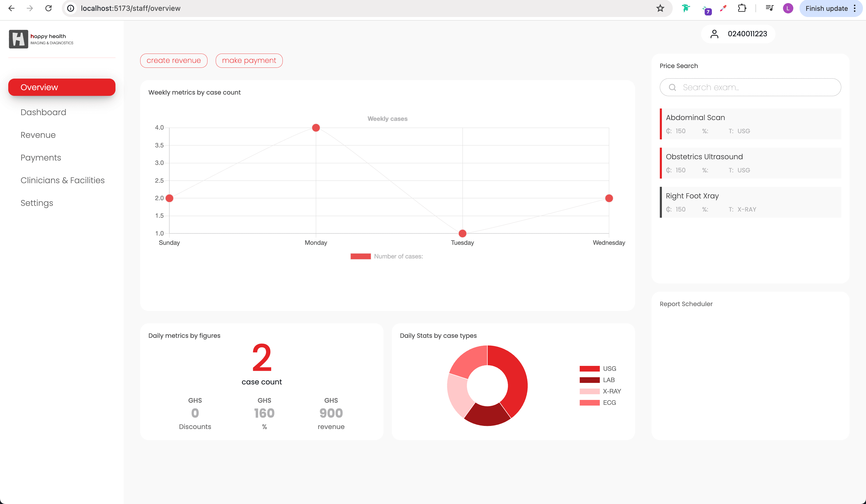
Task: Click the Payments sidebar icon
Action: [40, 157]
